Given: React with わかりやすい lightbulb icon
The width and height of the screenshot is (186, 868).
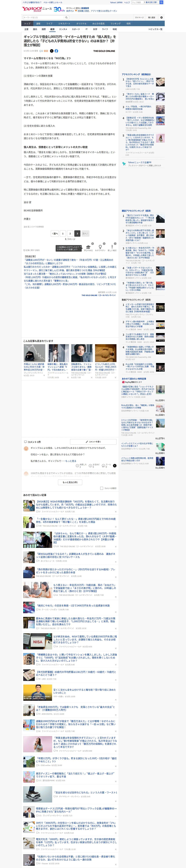Looking at the screenshot, I should coord(100,247).
